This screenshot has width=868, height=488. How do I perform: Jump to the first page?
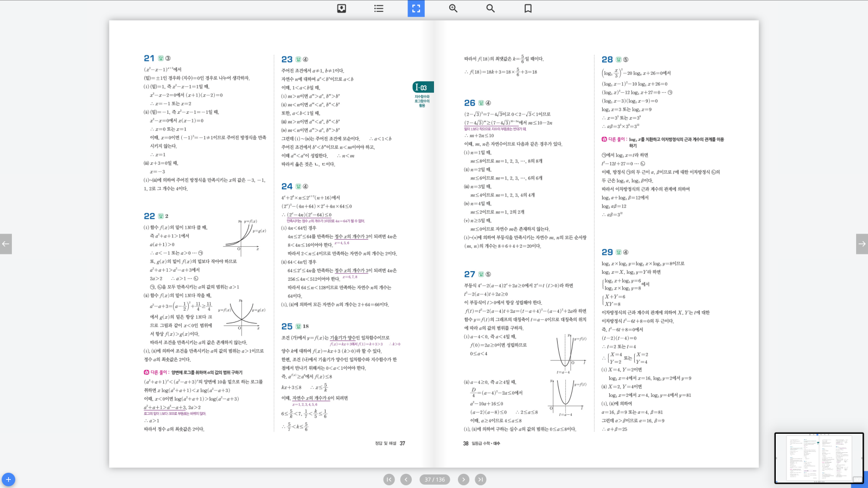click(389, 479)
